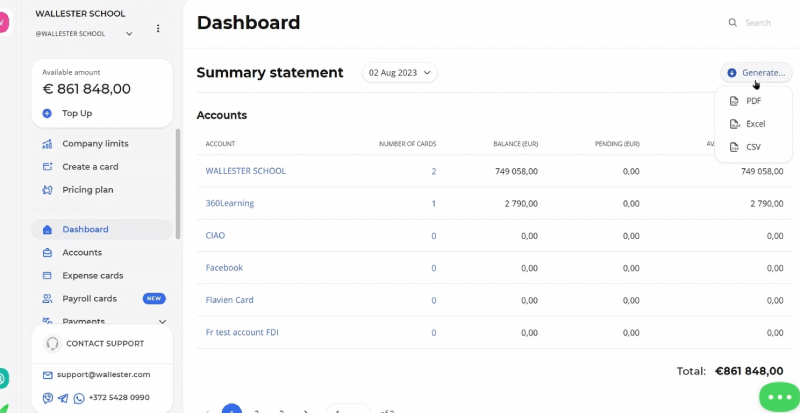
Task: Click the Create a card icon
Action: coord(47,167)
